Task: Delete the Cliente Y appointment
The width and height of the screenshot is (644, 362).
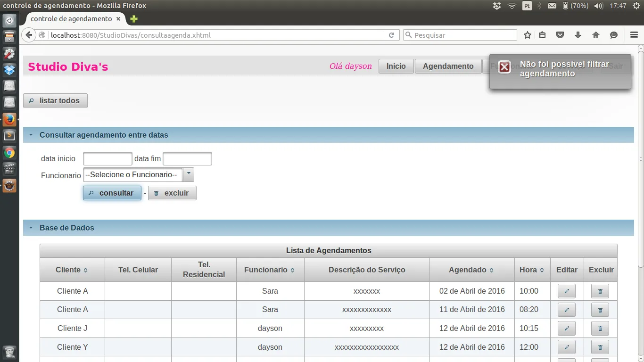Action: [x=600, y=347]
